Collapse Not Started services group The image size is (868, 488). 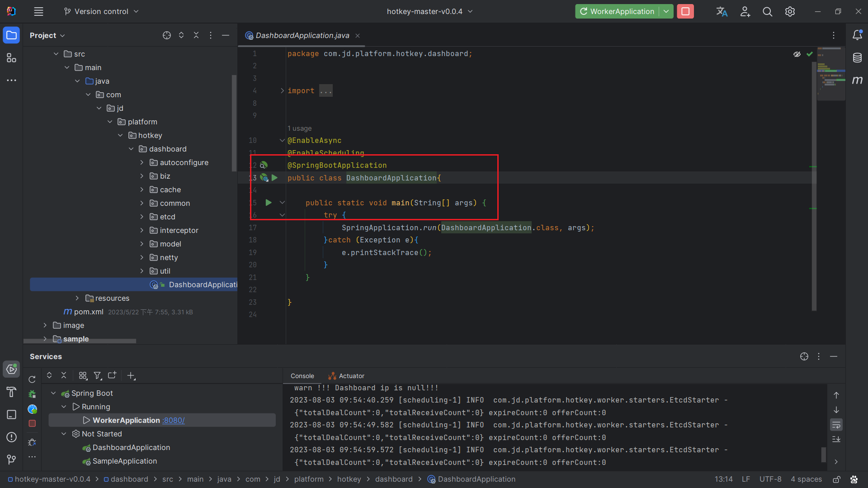pyautogui.click(x=64, y=434)
